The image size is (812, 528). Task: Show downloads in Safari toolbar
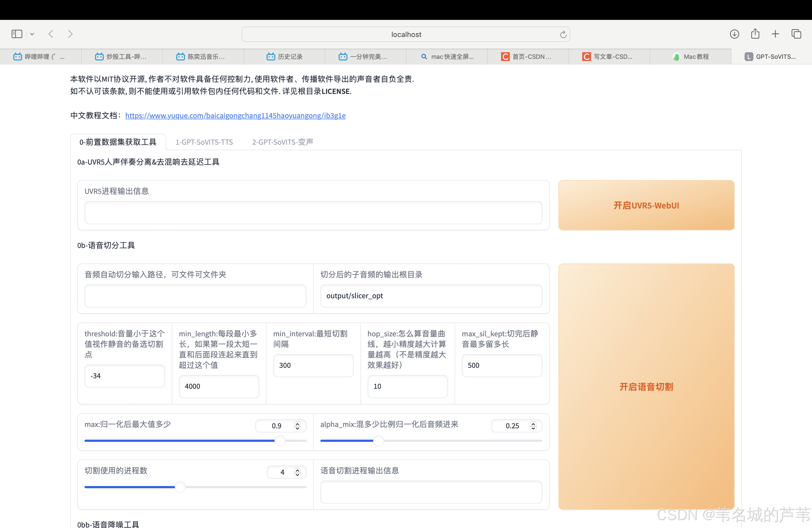click(x=734, y=34)
